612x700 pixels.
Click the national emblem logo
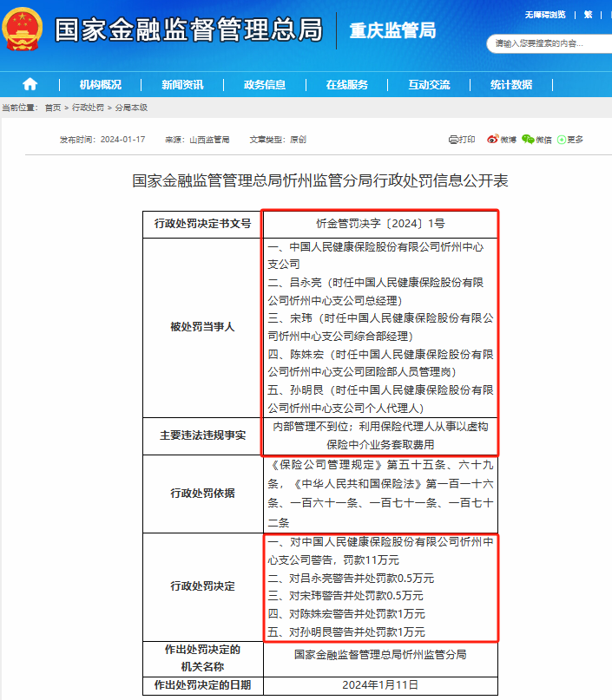24,30
